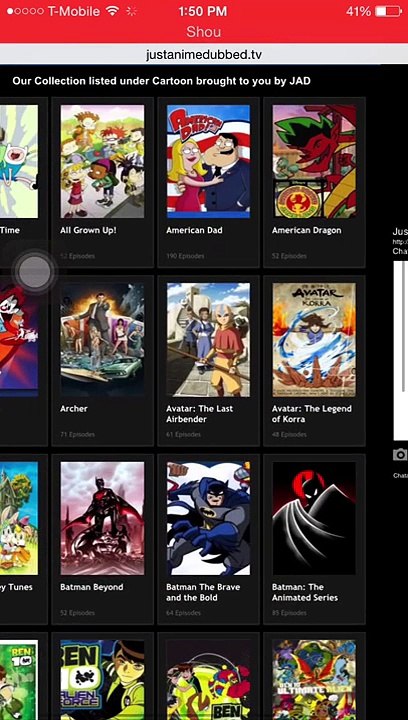The image size is (408, 720).
Task: Click the 'Our Collection listed under Cartoon' heading
Action: click(x=162, y=81)
